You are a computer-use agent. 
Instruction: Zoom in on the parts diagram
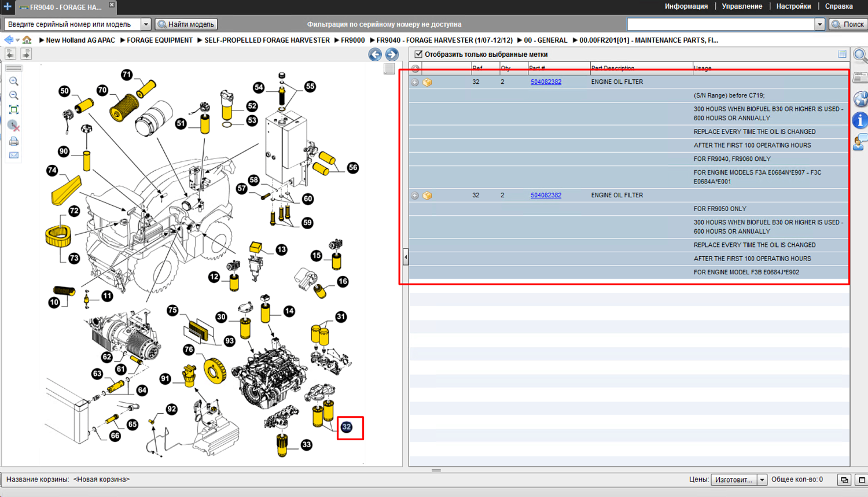(x=14, y=82)
